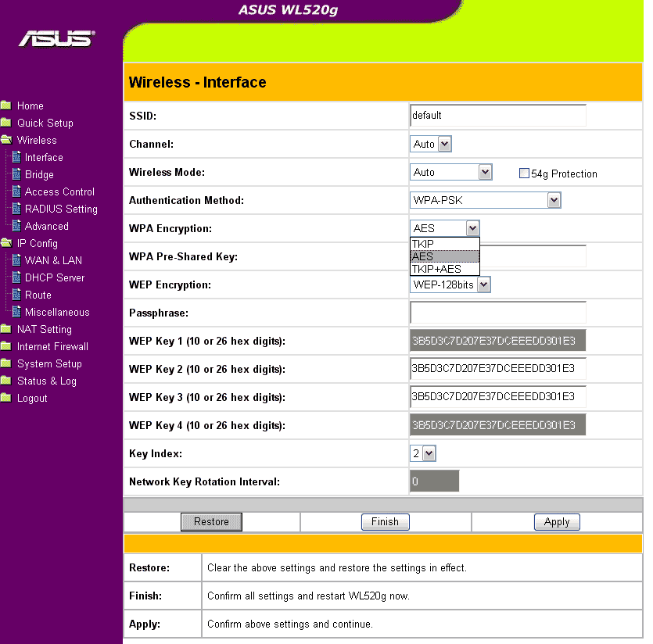The height and width of the screenshot is (644, 653).
Task: Click the Miscellaneous page icon
Action: pyautogui.click(x=16, y=312)
